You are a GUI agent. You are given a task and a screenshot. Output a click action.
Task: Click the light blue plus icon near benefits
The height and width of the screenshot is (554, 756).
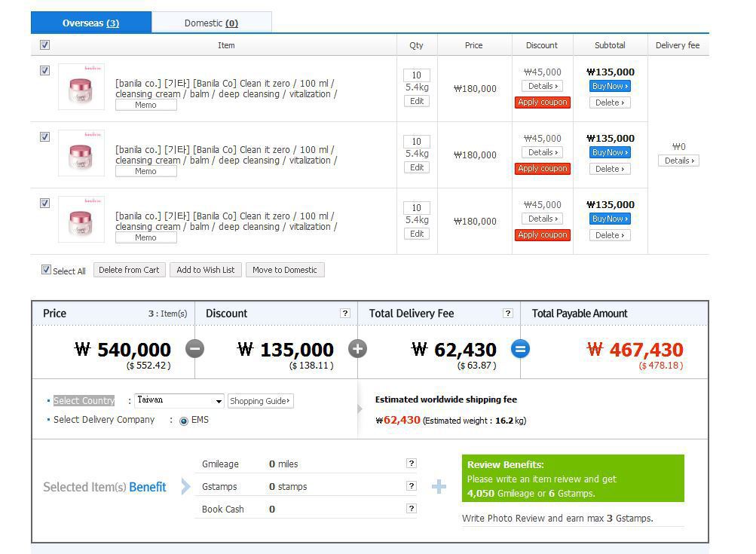point(439,486)
